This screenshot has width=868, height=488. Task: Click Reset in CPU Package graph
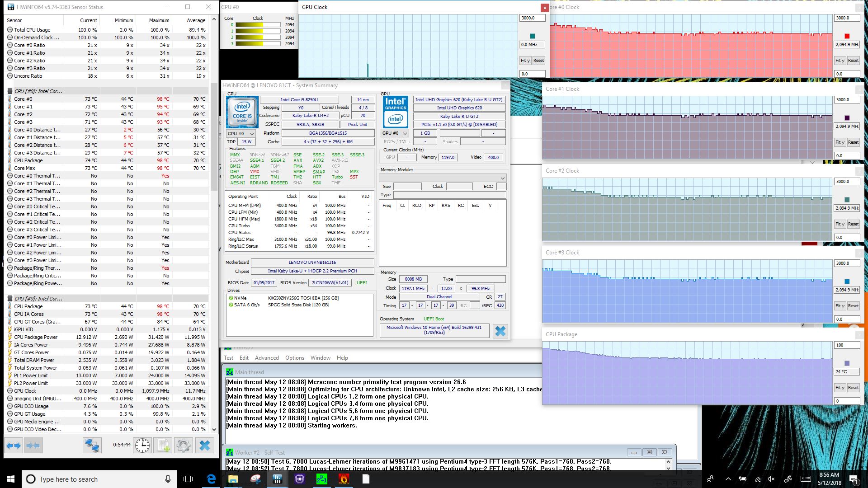(853, 388)
